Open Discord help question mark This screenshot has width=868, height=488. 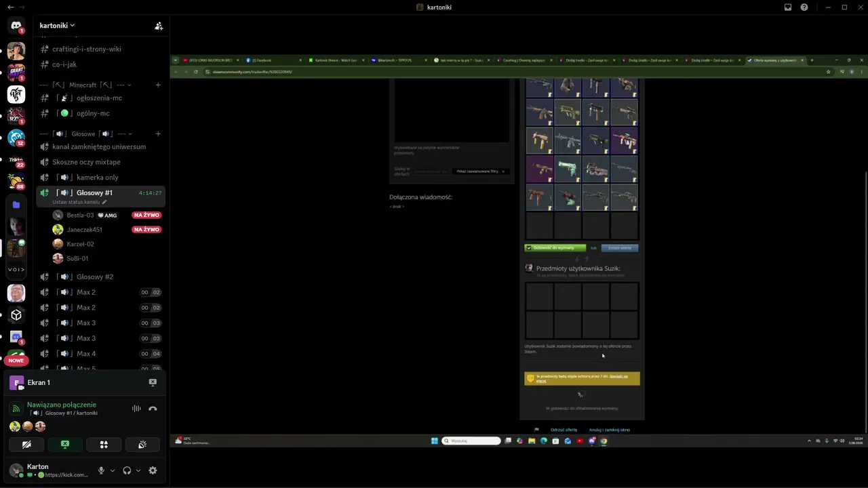click(x=804, y=7)
